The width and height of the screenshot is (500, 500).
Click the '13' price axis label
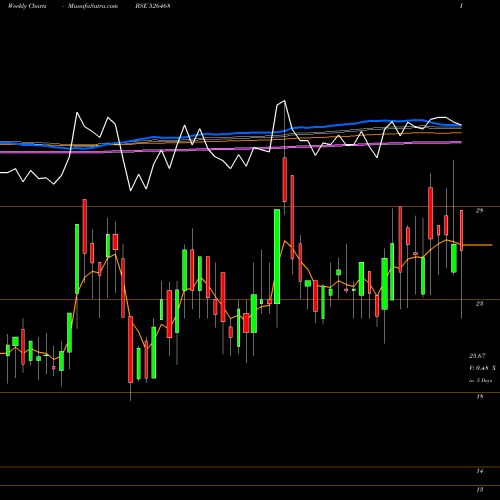point(479,490)
